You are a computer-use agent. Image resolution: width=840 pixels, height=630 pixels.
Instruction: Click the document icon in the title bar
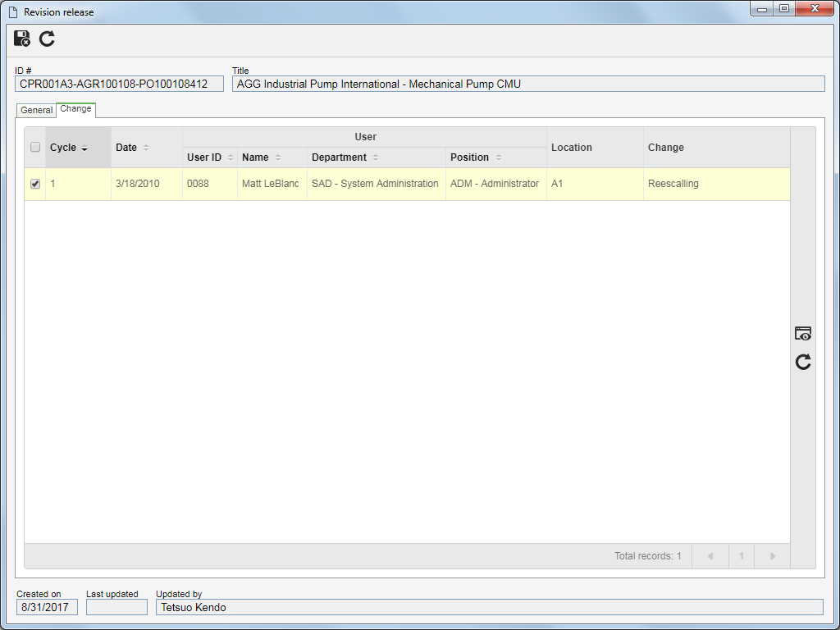(x=13, y=11)
